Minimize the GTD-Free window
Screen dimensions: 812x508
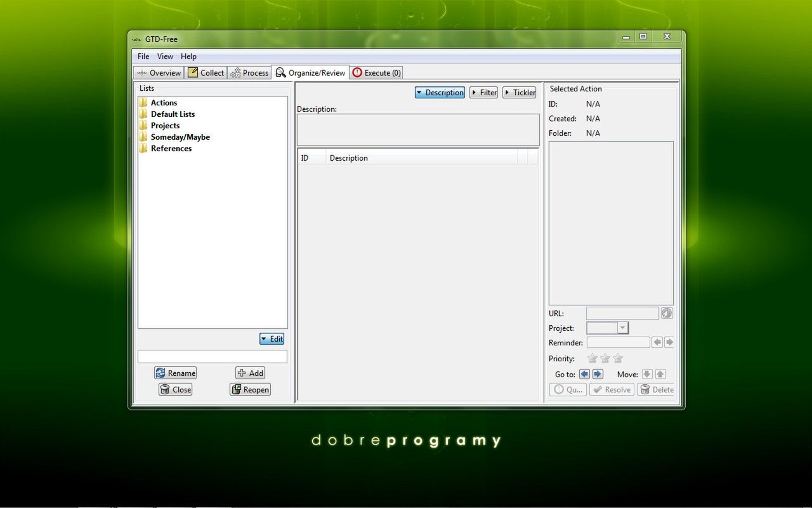click(x=626, y=37)
